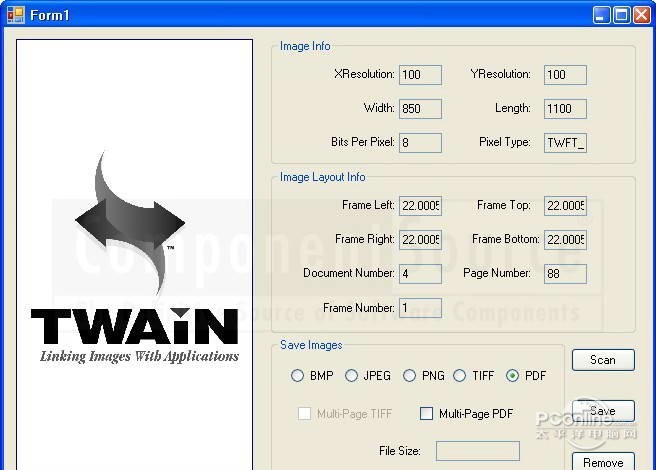The image size is (656, 470).
Task: Click the Form1 application icon in title bar
Action: tap(15, 15)
